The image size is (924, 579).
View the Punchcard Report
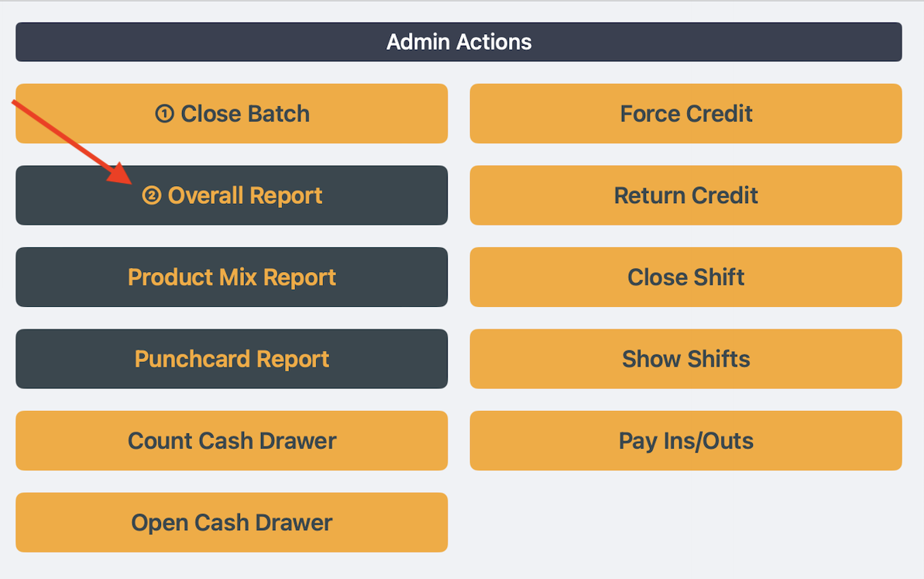[x=232, y=359]
